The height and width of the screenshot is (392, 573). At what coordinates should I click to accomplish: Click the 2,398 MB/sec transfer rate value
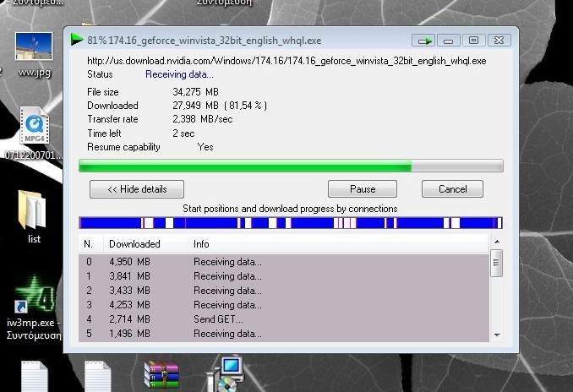click(203, 119)
